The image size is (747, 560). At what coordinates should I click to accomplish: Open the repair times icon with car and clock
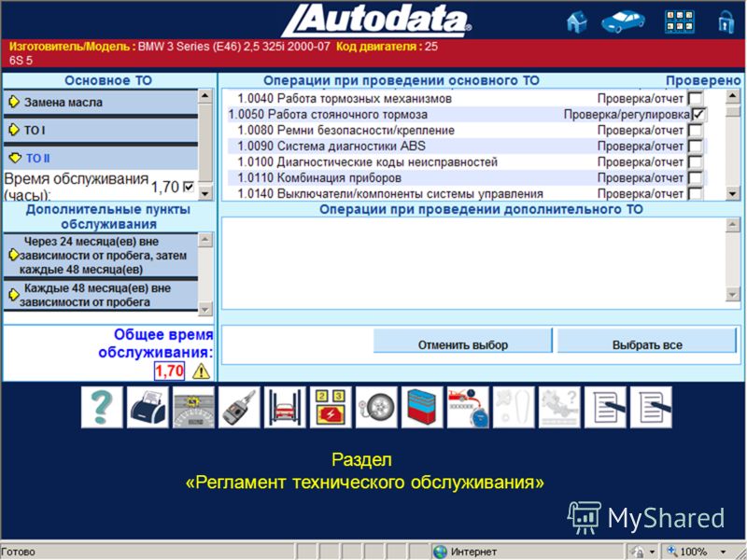[x=468, y=408]
